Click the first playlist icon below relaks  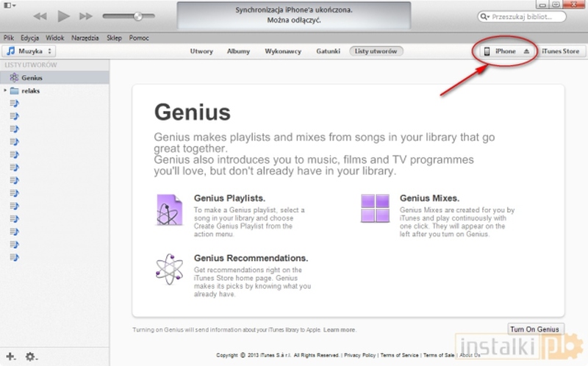tap(14, 104)
